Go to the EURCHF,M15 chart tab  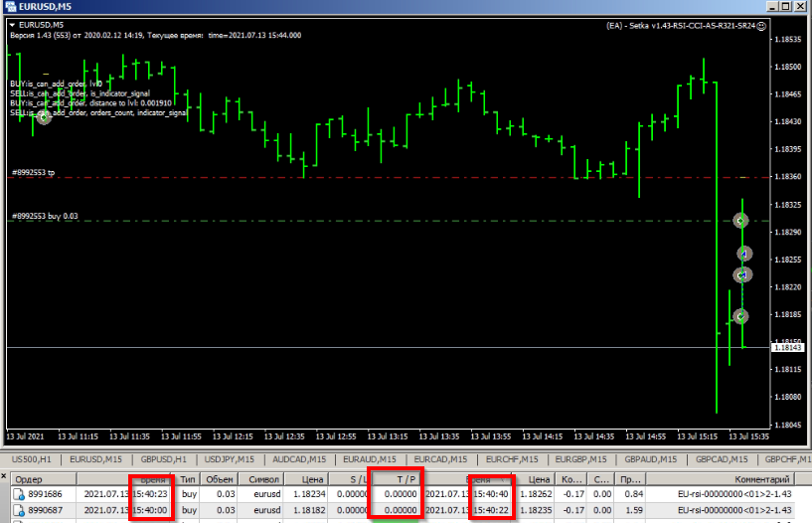coord(512,459)
